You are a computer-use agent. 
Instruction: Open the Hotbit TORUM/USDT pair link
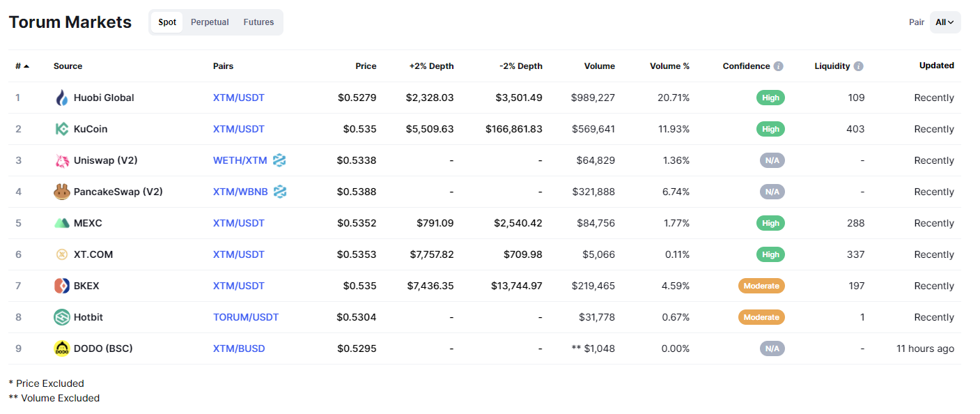246,317
